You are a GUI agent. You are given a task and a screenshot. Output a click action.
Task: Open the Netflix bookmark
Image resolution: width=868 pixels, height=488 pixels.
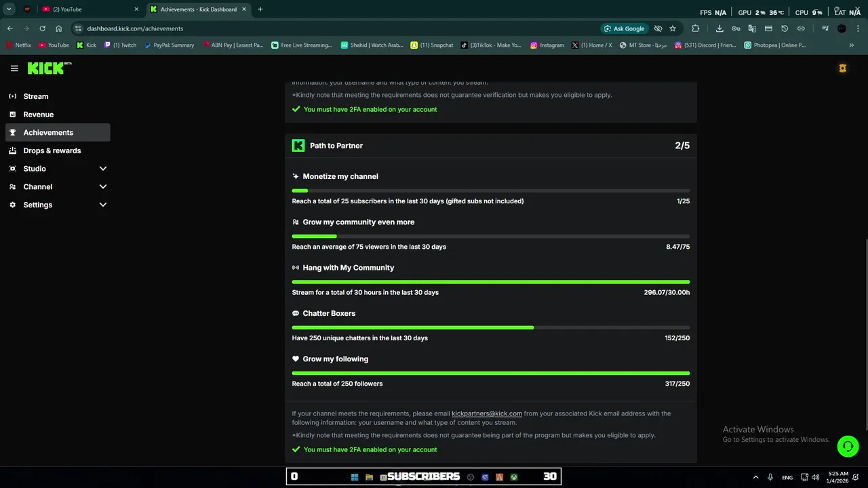(18, 45)
